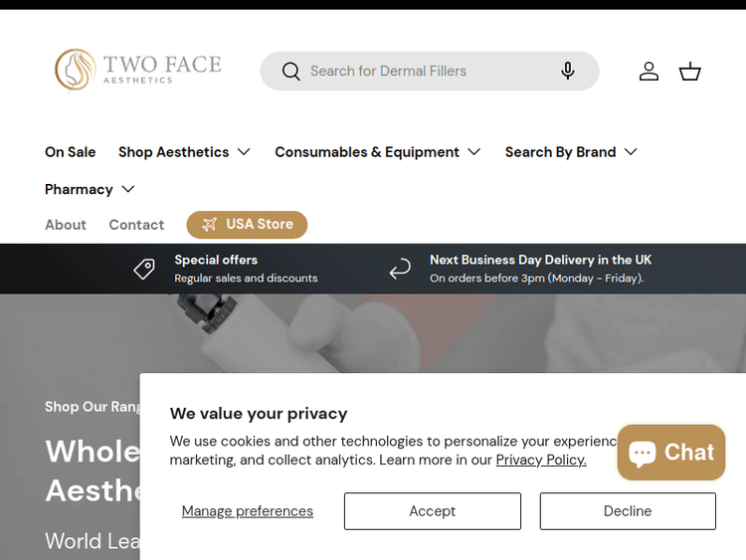Expand the Shop Aesthetics dropdown
This screenshot has width=746, height=560.
184,152
